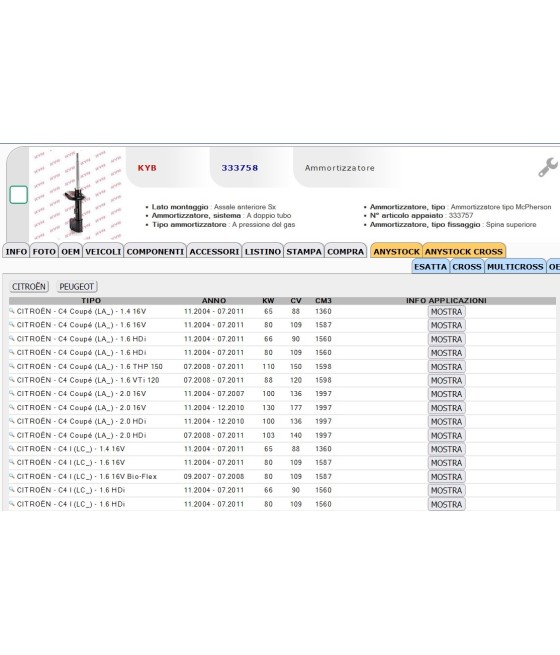Click magnifier icon for C4 Coupé 1.6 VTi 120

tap(12, 380)
